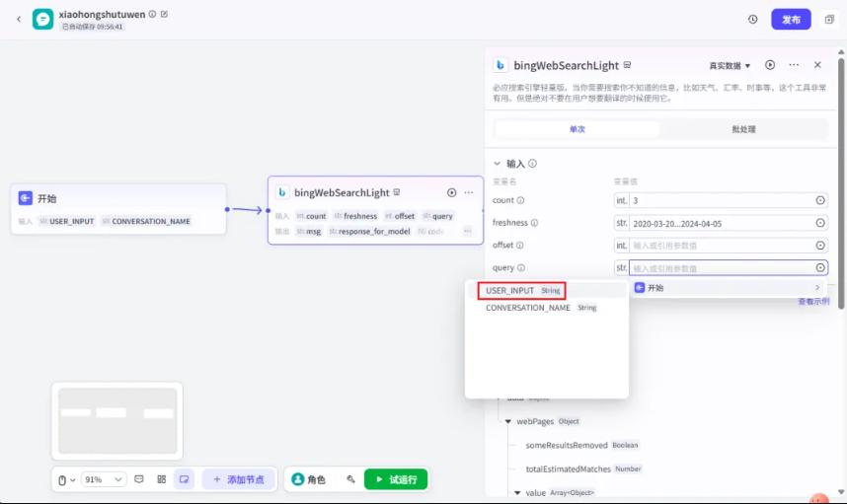
Task: Close the bingWebSearchLight side panel
Action: 817,65
